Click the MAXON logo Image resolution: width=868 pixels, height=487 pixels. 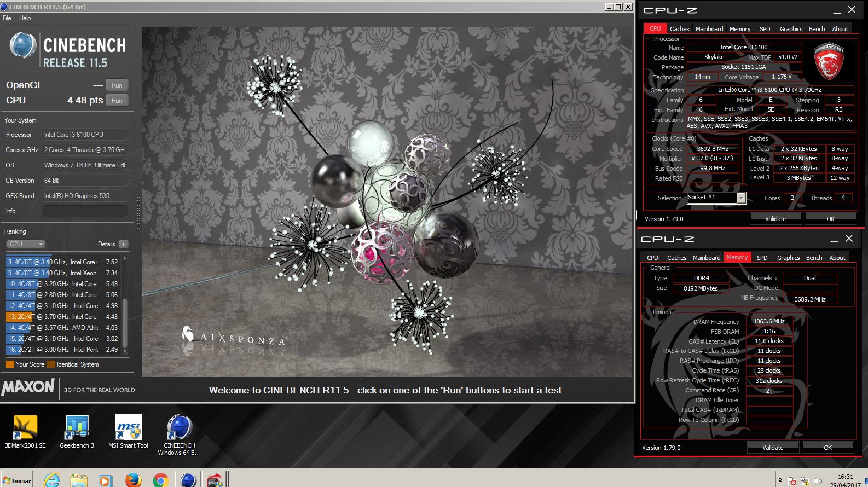(28, 387)
